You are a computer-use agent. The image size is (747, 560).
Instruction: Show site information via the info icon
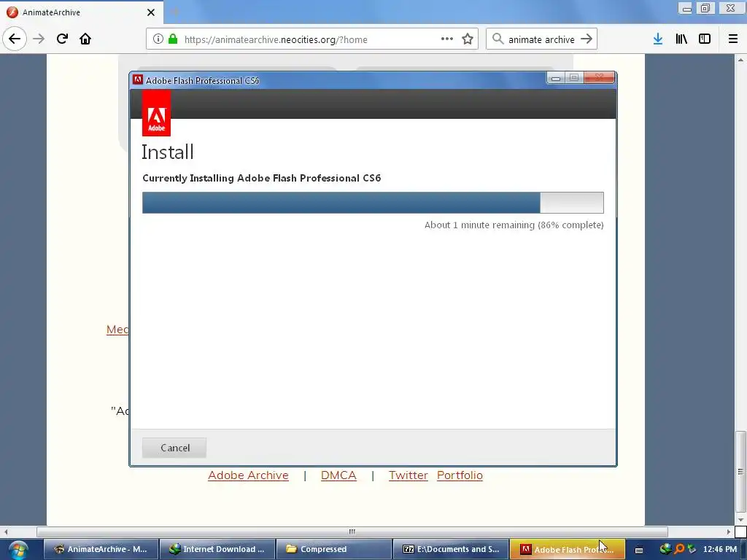tap(158, 39)
